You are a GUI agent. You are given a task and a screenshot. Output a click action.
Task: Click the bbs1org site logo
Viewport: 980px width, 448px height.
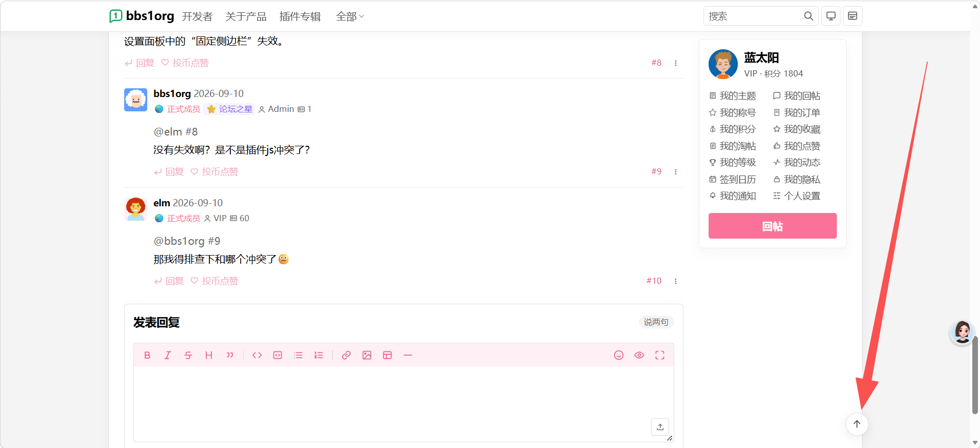tap(142, 16)
